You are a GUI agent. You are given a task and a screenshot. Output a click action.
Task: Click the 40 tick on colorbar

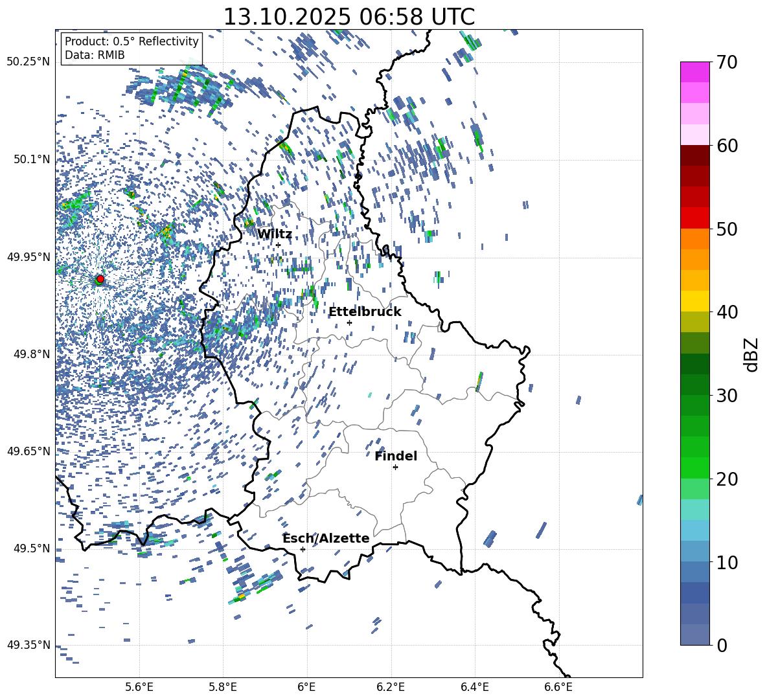[727, 312]
